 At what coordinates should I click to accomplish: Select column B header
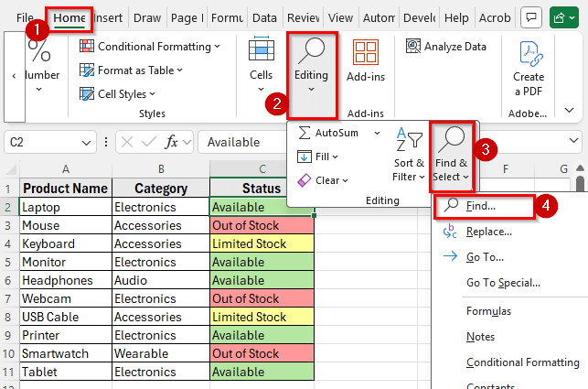161,169
